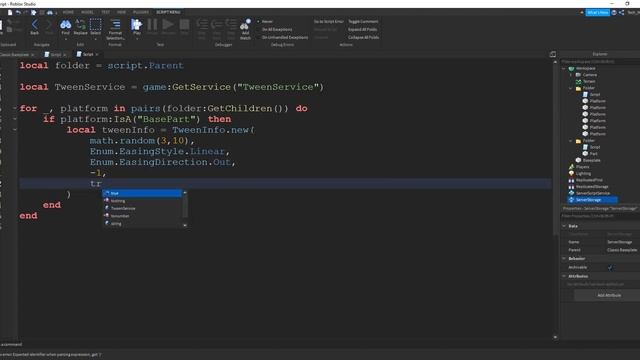The width and height of the screenshot is (640, 360).
Task: Click Format Selection in the ribbon
Action: pyautogui.click(x=115, y=29)
